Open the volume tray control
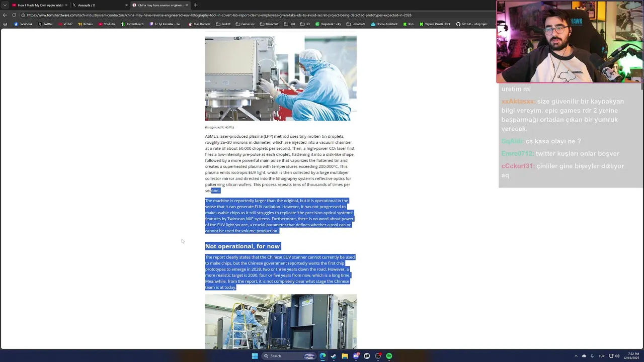644x362 pixels. click(x=617, y=356)
